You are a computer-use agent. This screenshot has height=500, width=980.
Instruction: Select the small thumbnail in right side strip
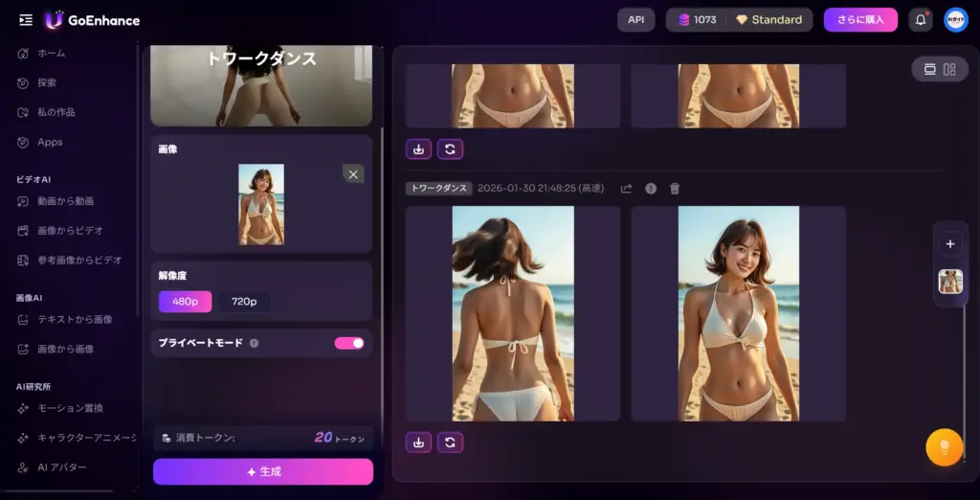pyautogui.click(x=950, y=282)
